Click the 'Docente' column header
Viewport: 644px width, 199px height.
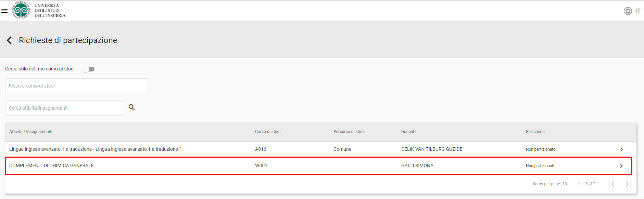click(409, 132)
